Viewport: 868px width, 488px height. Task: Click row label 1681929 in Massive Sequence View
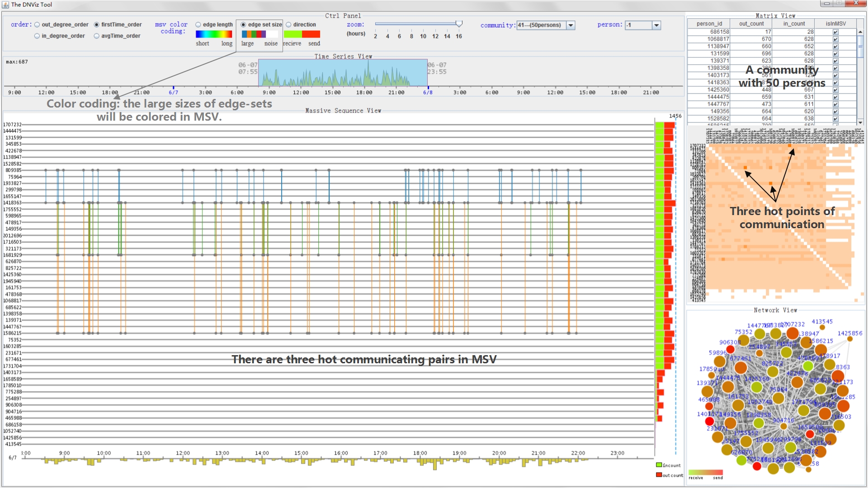pyautogui.click(x=12, y=255)
